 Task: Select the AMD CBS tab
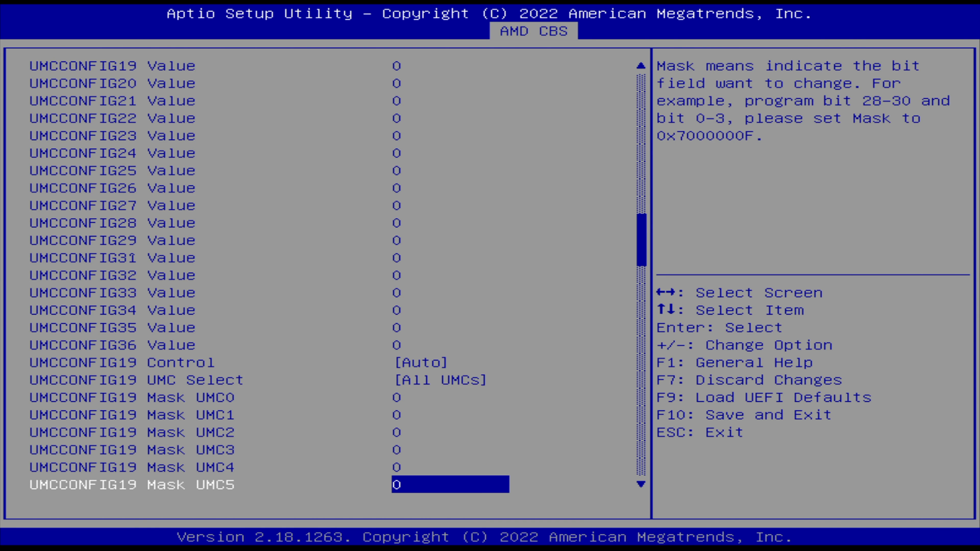coord(533,31)
